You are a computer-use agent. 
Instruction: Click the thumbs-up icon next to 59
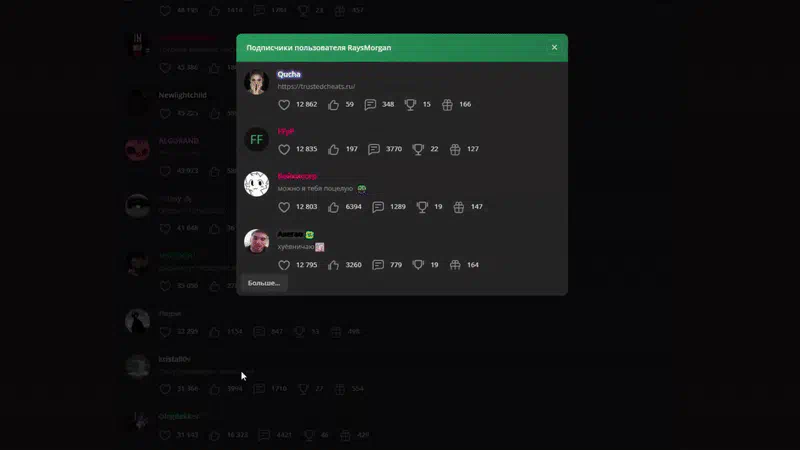click(333, 105)
